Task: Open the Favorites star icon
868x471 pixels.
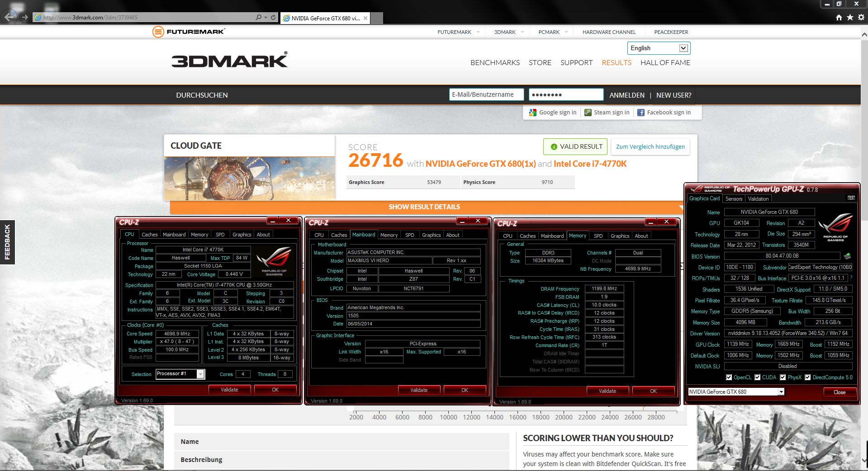Action: pyautogui.click(x=850, y=17)
